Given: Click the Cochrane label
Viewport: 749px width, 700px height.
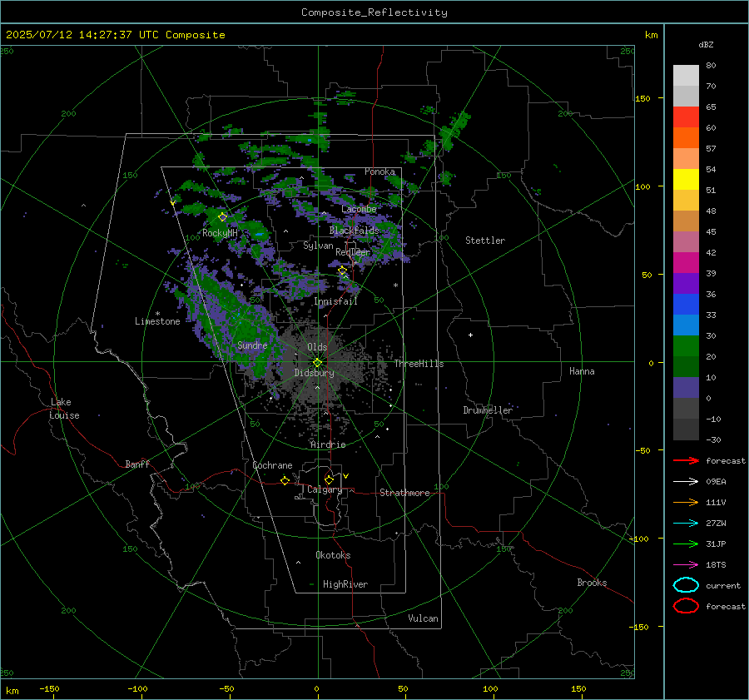Looking at the screenshot, I should click(272, 465).
